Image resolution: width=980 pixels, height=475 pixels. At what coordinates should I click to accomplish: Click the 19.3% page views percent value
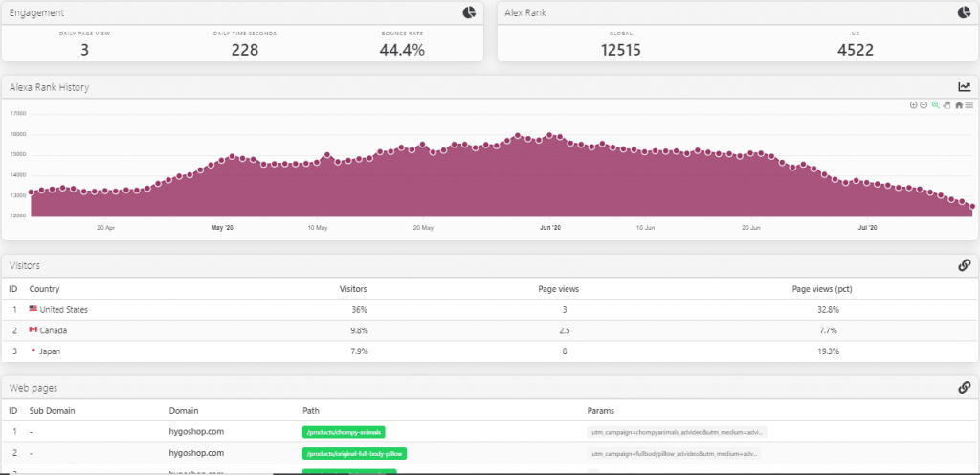click(828, 351)
